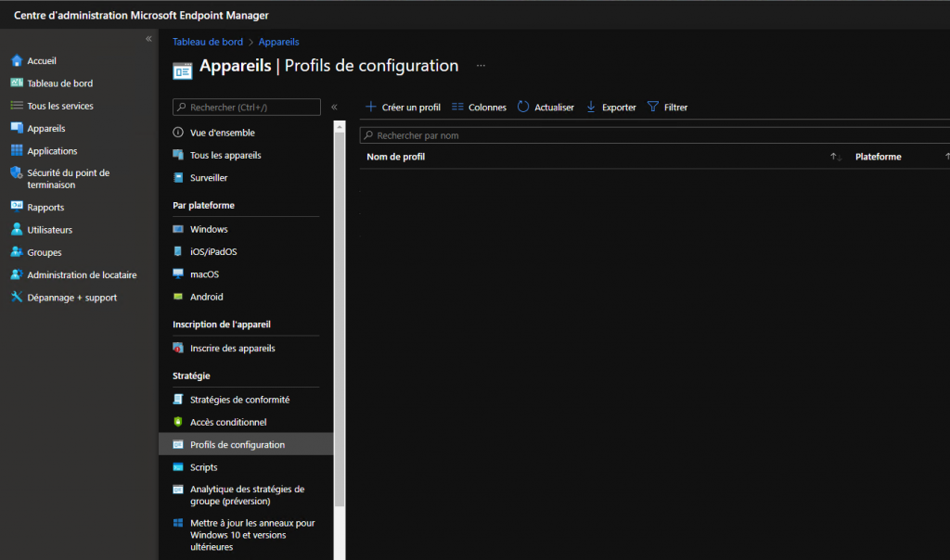Click the Android platform icon

178,297
